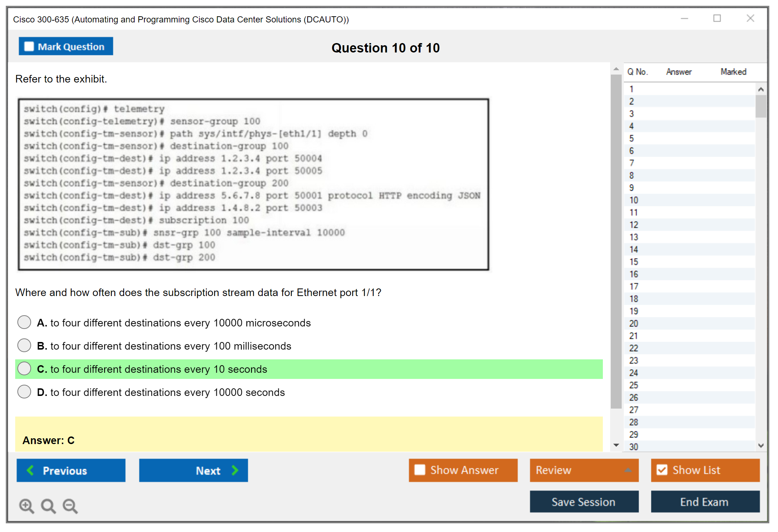
Task: Click the zoom out magnifier icon
Action: tap(70, 506)
